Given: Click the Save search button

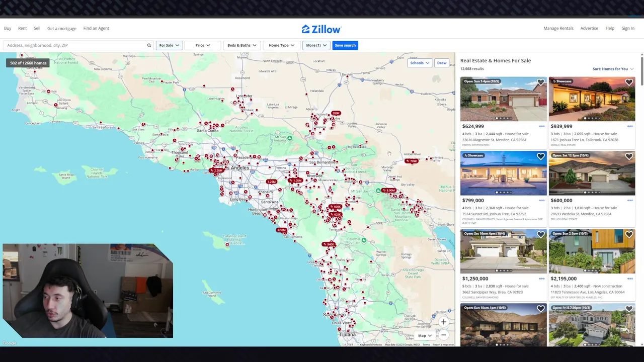Looking at the screenshot, I should coord(345,45).
